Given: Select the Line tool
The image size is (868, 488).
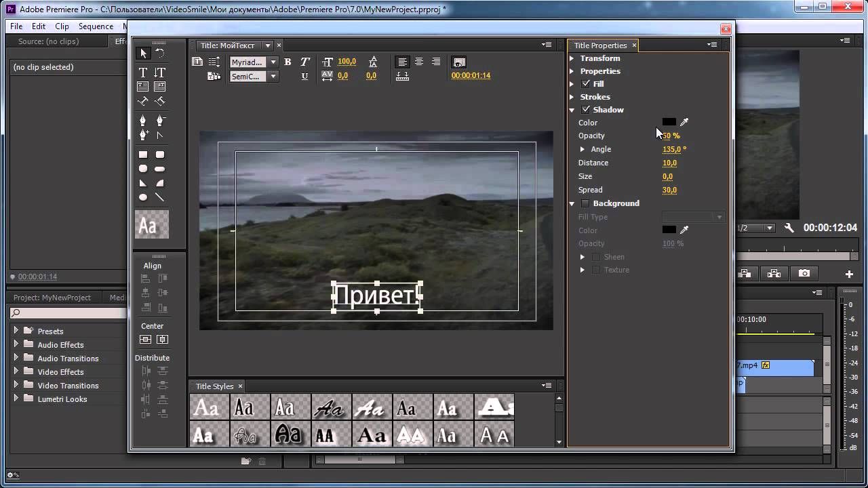Looking at the screenshot, I should (160, 197).
